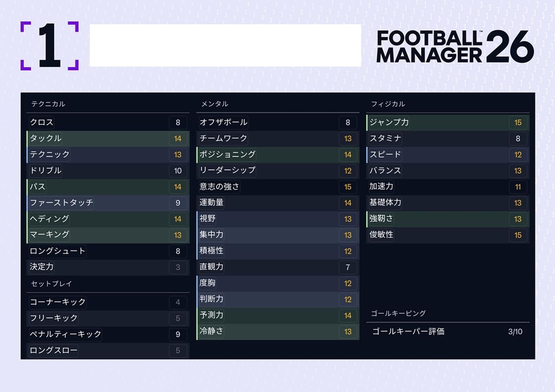Image resolution: width=555 pixels, height=392 pixels.
Task: Open the フィジカル section header
Action: coord(388,104)
